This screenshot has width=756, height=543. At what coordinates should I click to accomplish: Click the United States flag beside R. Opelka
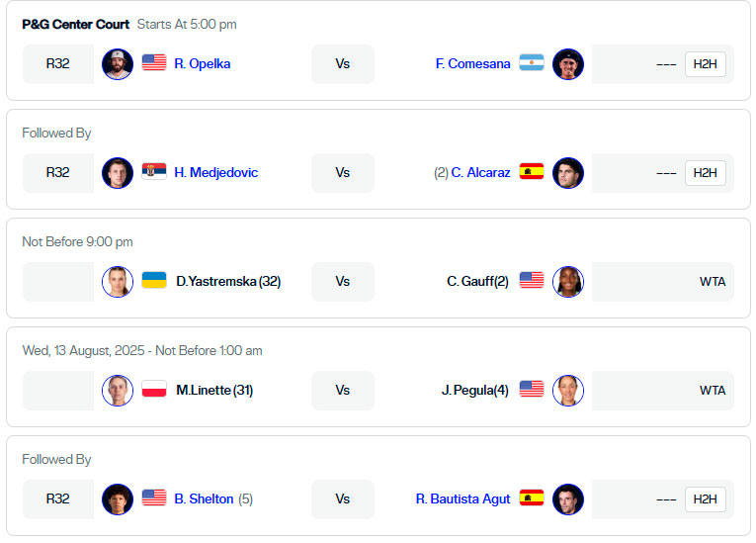[154, 62]
